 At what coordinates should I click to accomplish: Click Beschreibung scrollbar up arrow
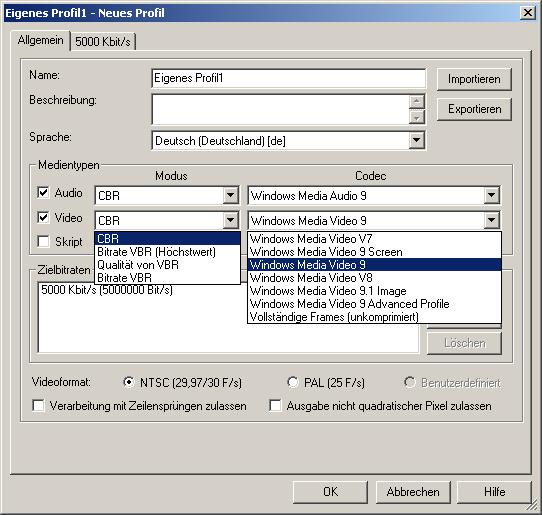[417, 102]
